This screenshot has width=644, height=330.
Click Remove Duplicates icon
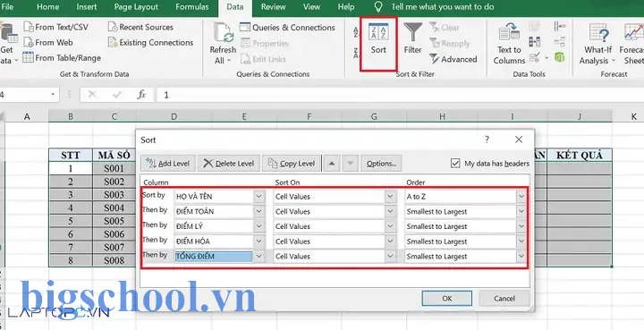[534, 42]
